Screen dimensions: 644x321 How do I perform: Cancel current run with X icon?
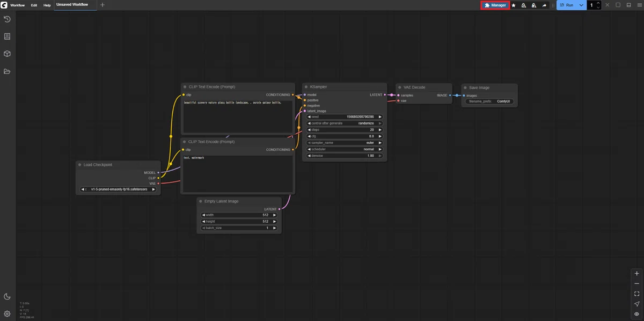[608, 5]
